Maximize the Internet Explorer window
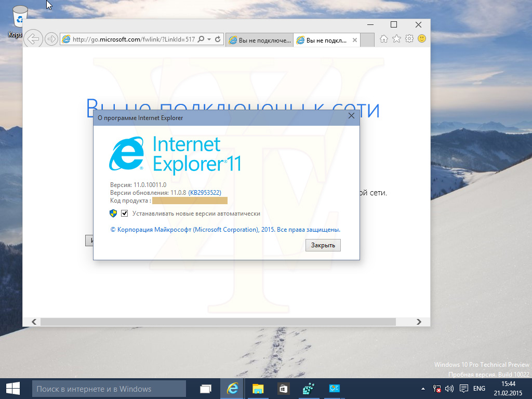 [x=394, y=25]
